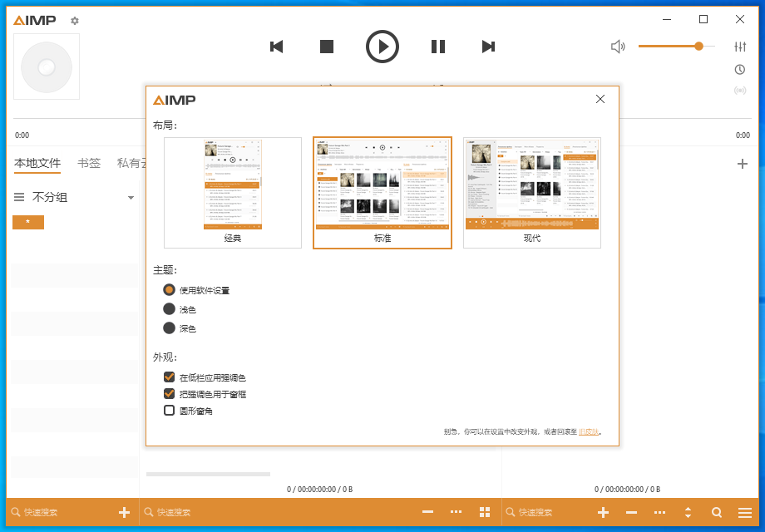Screen dimensions: 765x532
Task: Open the middle panel more-options dots
Action: pos(457,512)
